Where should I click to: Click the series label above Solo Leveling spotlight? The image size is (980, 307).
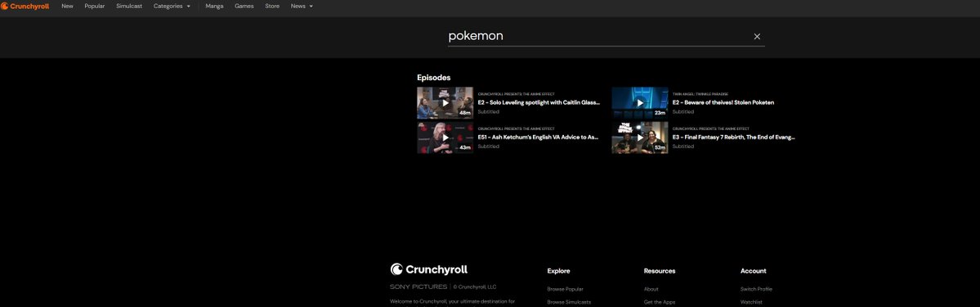517,94
